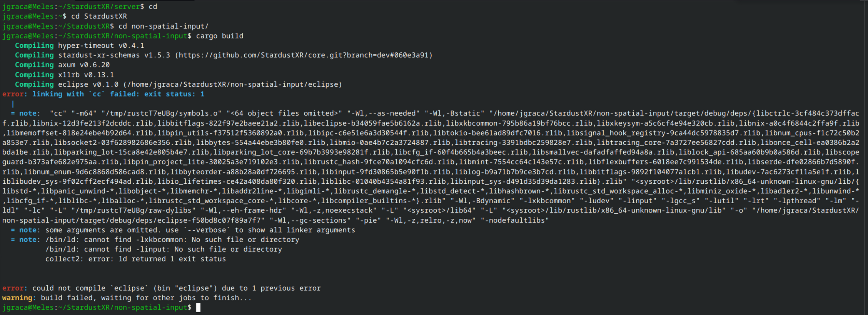Click the 'cd StardustXR' command
This screenshot has width=868, height=315.
click(x=99, y=16)
